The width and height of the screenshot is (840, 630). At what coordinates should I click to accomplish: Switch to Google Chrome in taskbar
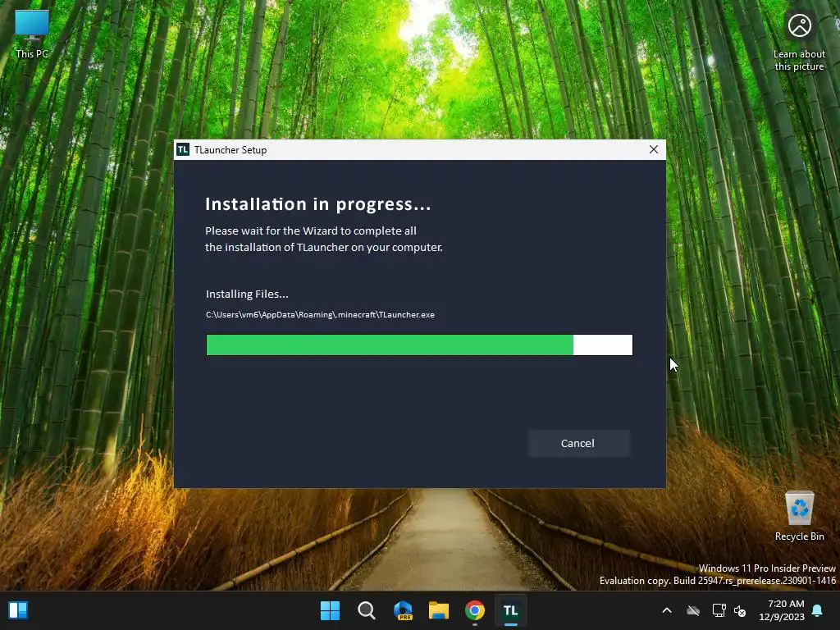tap(475, 610)
